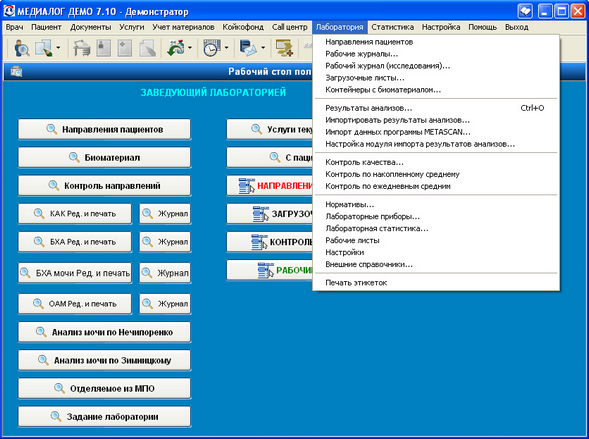
Task: Click the greyed medical record plus icon
Action: [125, 48]
